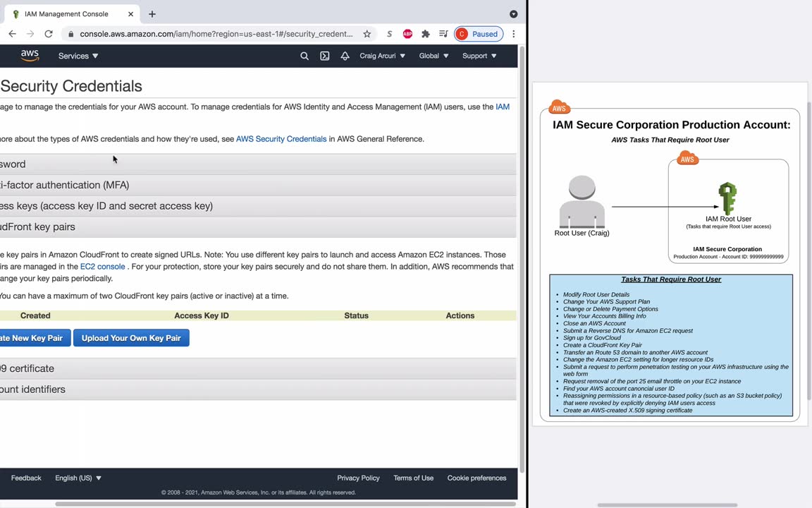Screen dimensions: 812x508
Task: Open the Terms of Use footer link
Action: [x=413, y=478]
